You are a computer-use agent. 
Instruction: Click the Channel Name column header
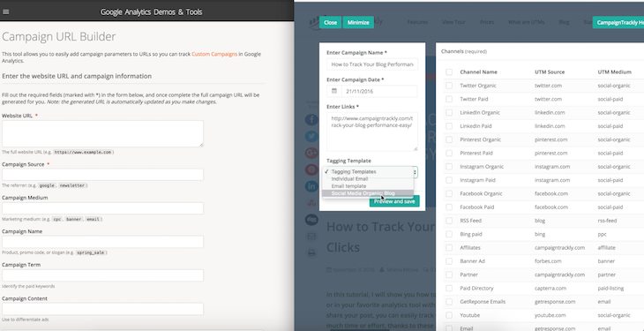coord(478,72)
